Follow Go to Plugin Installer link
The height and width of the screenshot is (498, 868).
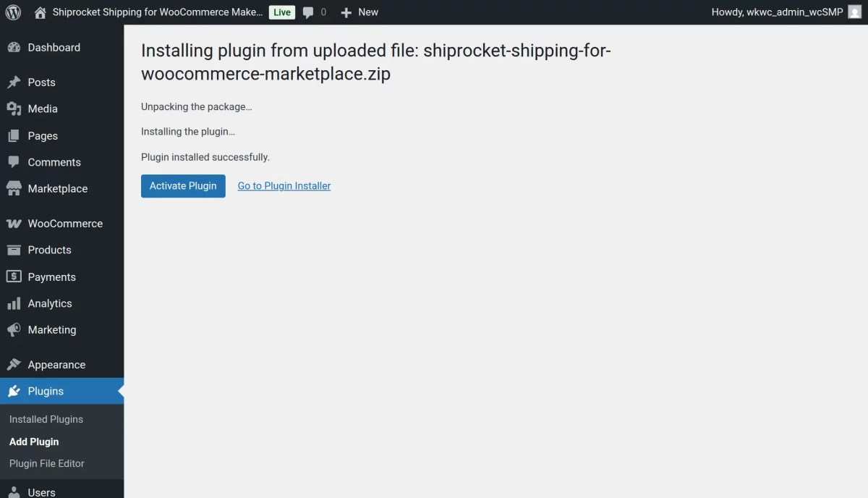point(284,186)
